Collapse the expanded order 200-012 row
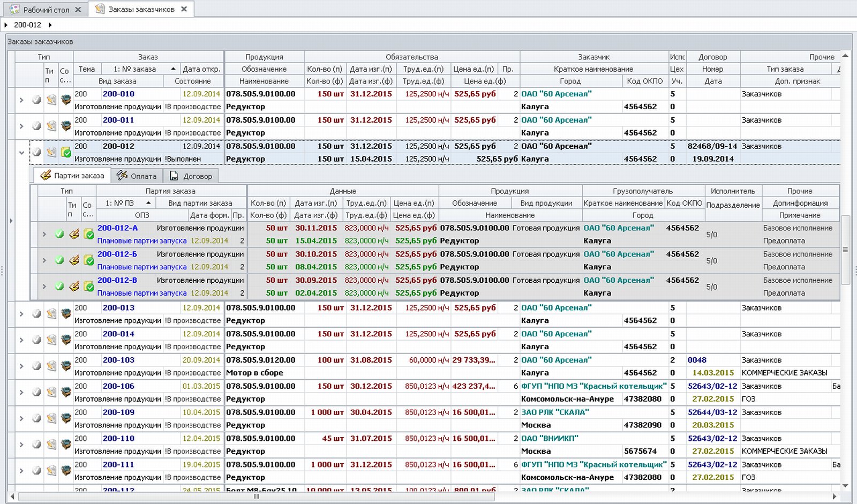 [x=21, y=153]
